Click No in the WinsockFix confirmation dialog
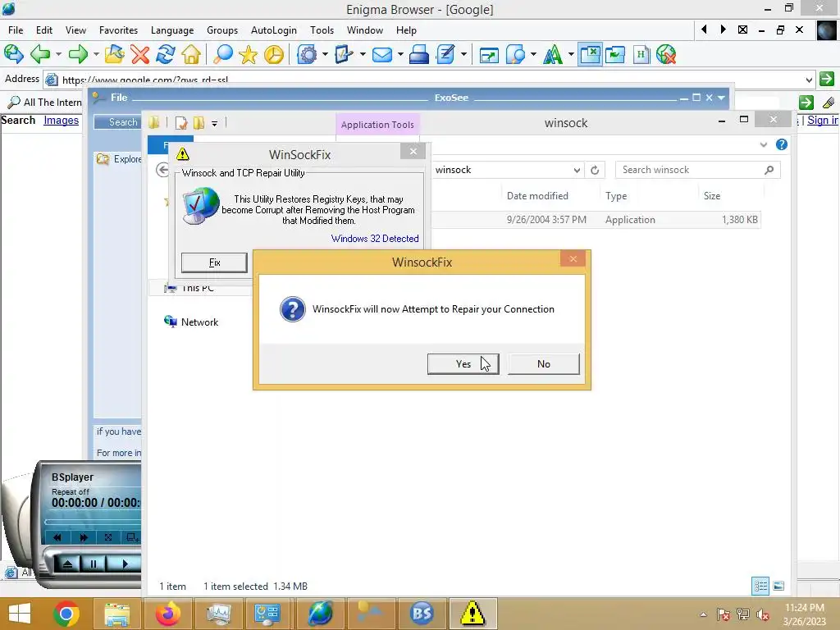 (543, 363)
